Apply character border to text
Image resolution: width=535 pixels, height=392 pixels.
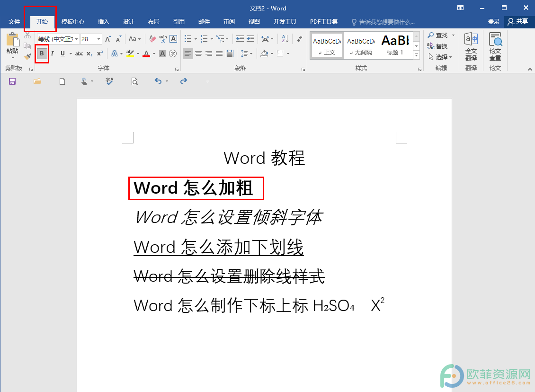173,39
